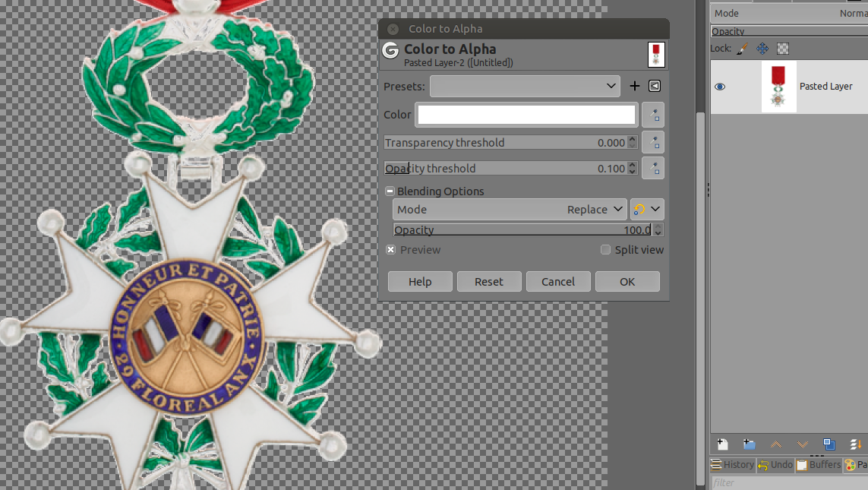
Task: Lock alpha channel checkerboard icon
Action: [783, 49]
